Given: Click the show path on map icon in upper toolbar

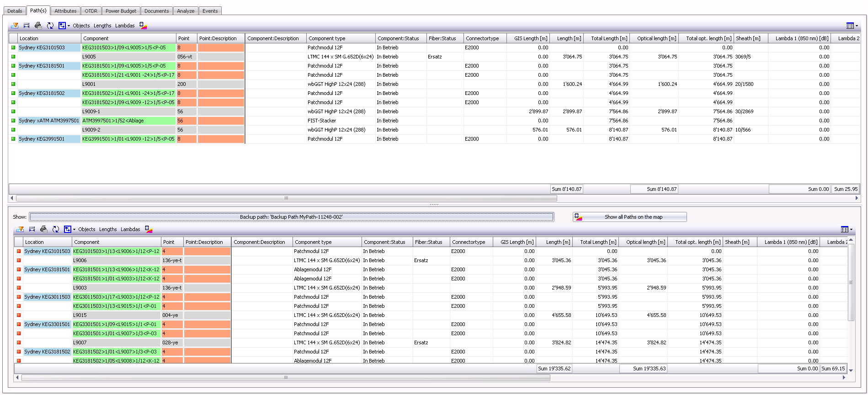Looking at the screenshot, I should pyautogui.click(x=143, y=26).
